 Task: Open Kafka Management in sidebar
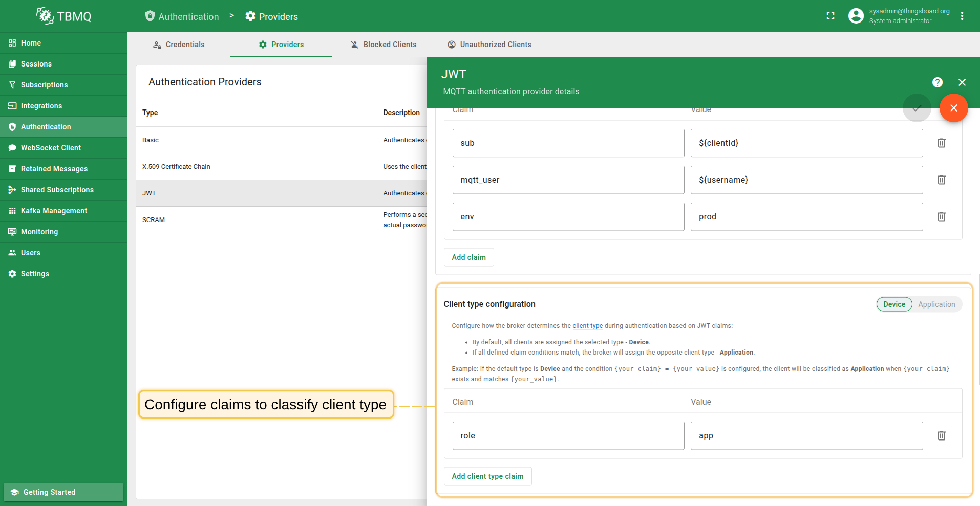pyautogui.click(x=54, y=211)
